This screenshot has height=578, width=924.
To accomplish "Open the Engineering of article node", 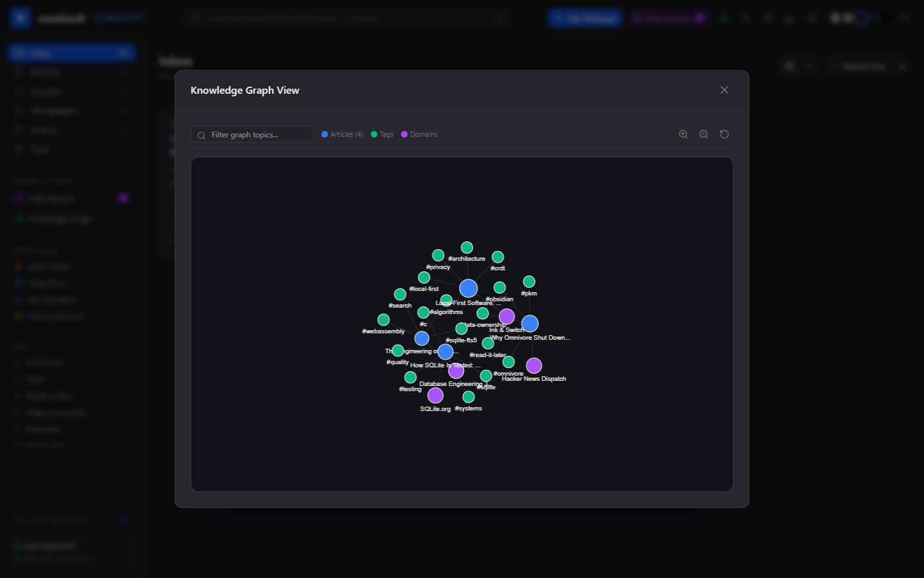I will tap(422, 338).
